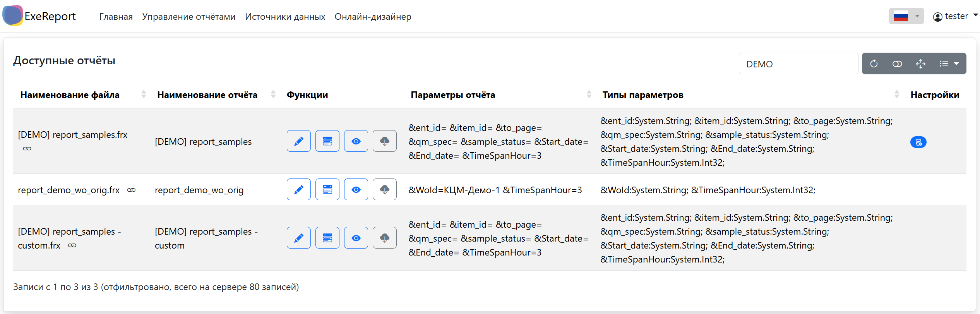This screenshot has height=314, width=980.
Task: Open Источники данных menu item
Action: [285, 17]
